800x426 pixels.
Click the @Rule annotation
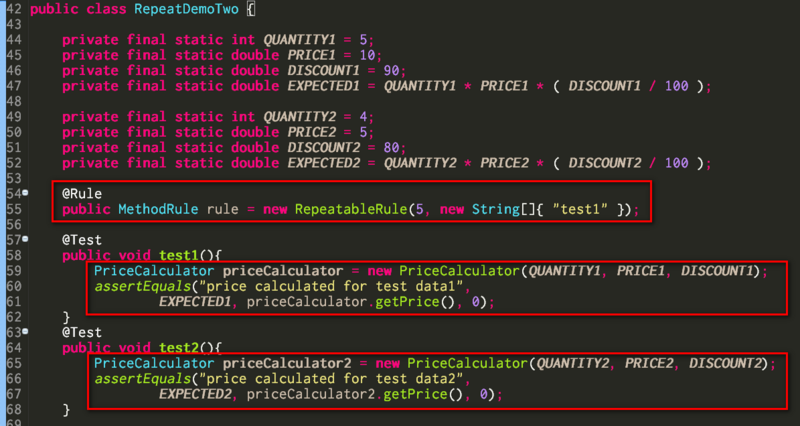pyautogui.click(x=82, y=194)
